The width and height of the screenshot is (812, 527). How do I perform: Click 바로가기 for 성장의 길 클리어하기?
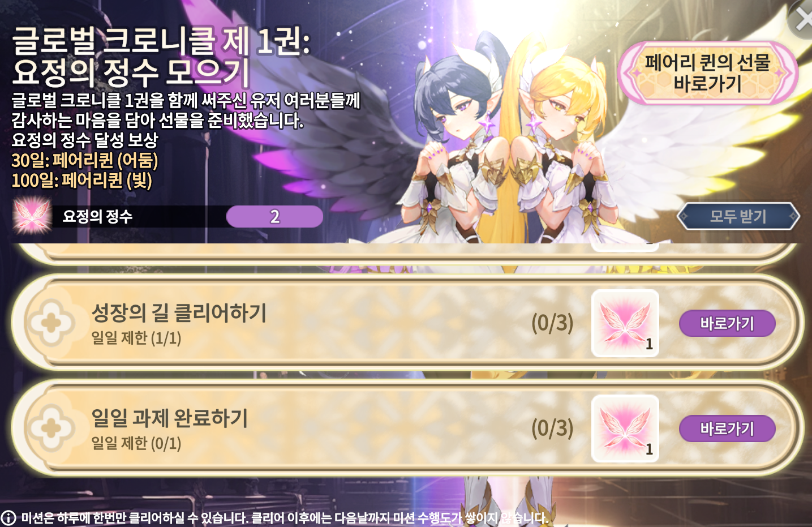click(x=727, y=323)
